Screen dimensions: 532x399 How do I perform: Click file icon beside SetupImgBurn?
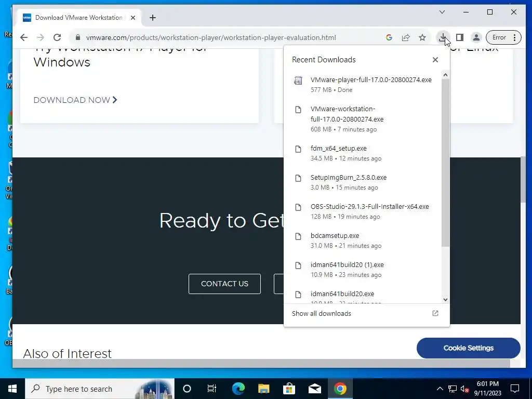(298, 178)
